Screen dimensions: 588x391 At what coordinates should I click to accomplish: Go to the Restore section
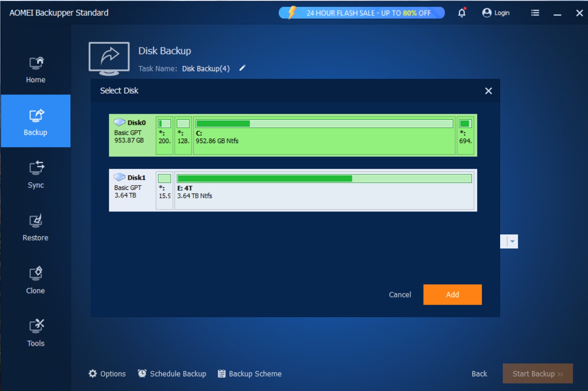tap(35, 227)
